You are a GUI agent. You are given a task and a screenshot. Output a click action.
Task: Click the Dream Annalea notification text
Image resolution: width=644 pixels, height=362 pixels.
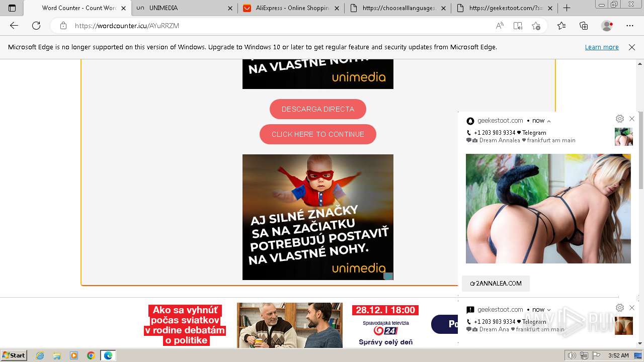[x=522, y=140]
